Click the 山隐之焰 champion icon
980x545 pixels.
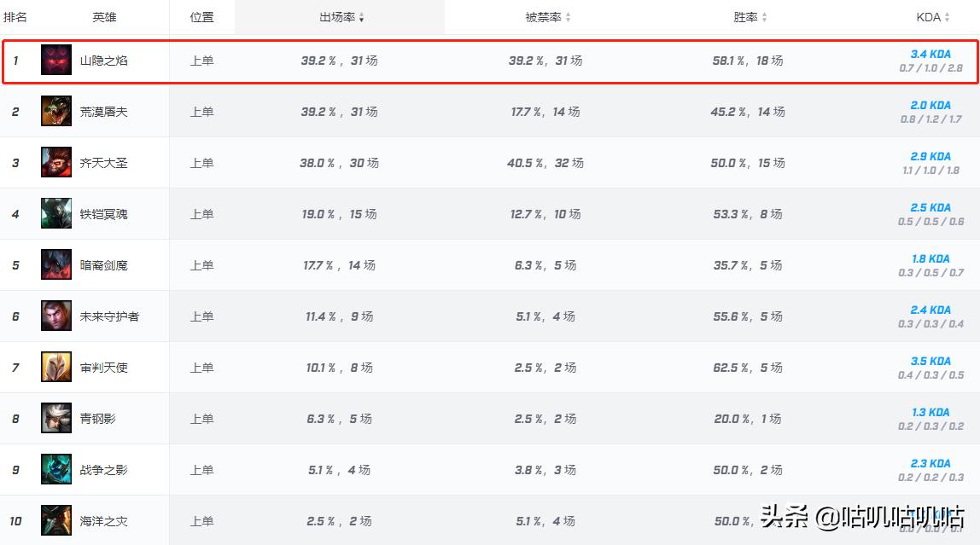56,61
